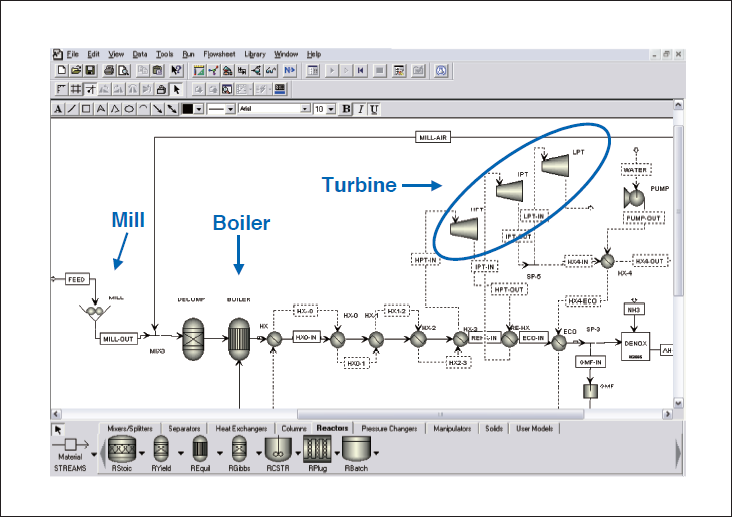This screenshot has height=517, width=732.
Task: Toggle underline text formatting
Action: [x=373, y=108]
